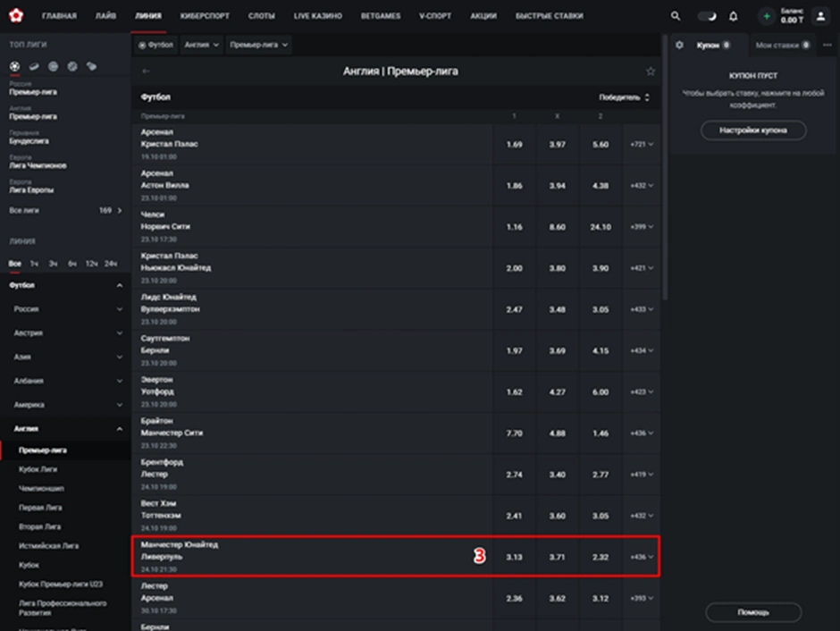Pick odds 24.10 for Норвич Сити win
This screenshot has height=631, width=840.
pyautogui.click(x=601, y=227)
